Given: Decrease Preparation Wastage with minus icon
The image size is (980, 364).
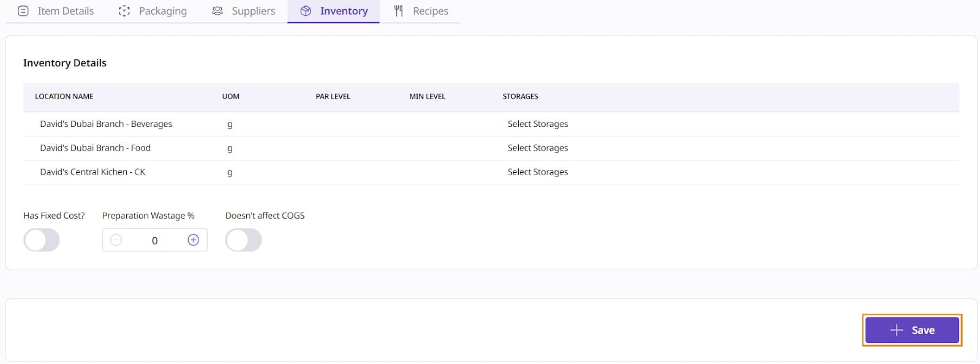Looking at the screenshot, I should pos(116,240).
